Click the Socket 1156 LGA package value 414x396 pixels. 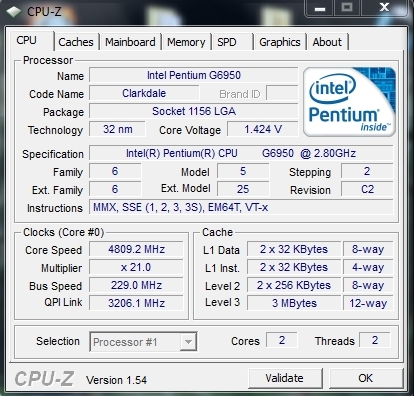(x=194, y=111)
